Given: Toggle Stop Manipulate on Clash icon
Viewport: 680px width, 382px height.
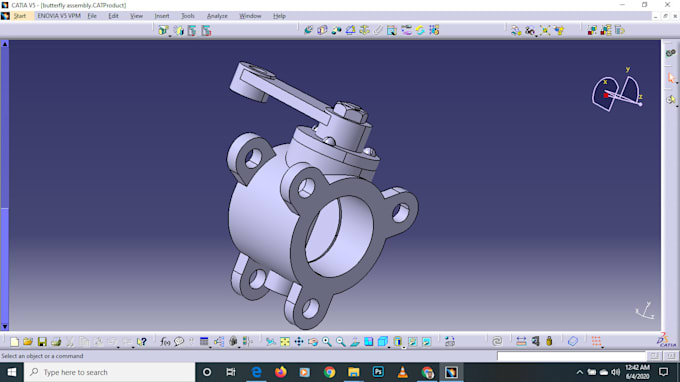Looking at the screenshot, I should [559, 30].
